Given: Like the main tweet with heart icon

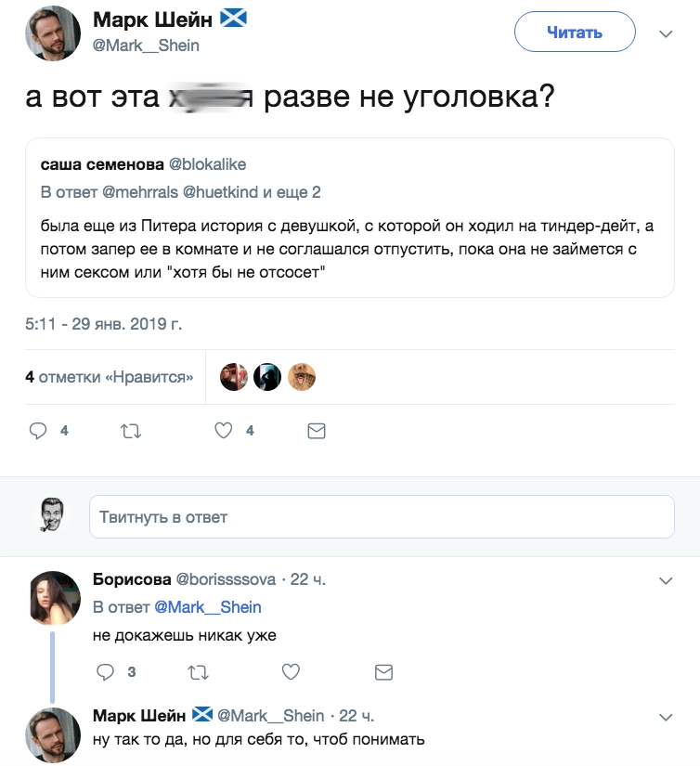Looking at the screenshot, I should point(223,431).
